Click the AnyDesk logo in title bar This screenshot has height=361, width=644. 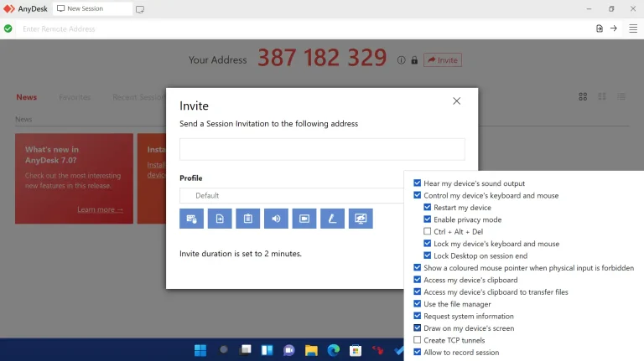(x=9, y=8)
